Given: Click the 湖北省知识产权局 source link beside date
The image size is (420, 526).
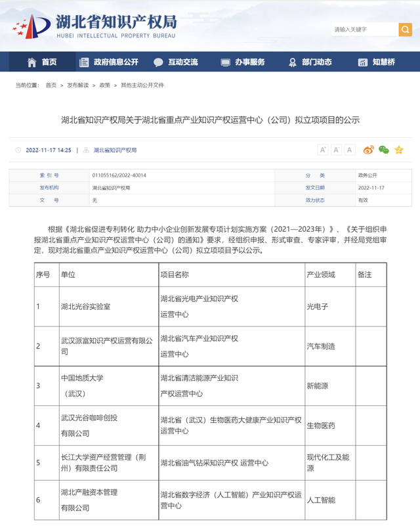Looking at the screenshot, I should point(115,150).
